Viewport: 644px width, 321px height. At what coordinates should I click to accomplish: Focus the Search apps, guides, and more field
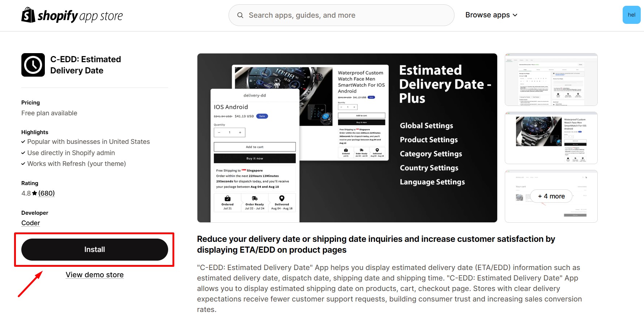point(341,15)
